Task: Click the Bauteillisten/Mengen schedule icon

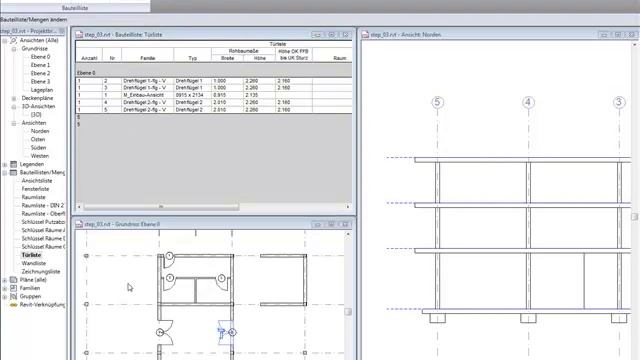Action: coord(13,173)
